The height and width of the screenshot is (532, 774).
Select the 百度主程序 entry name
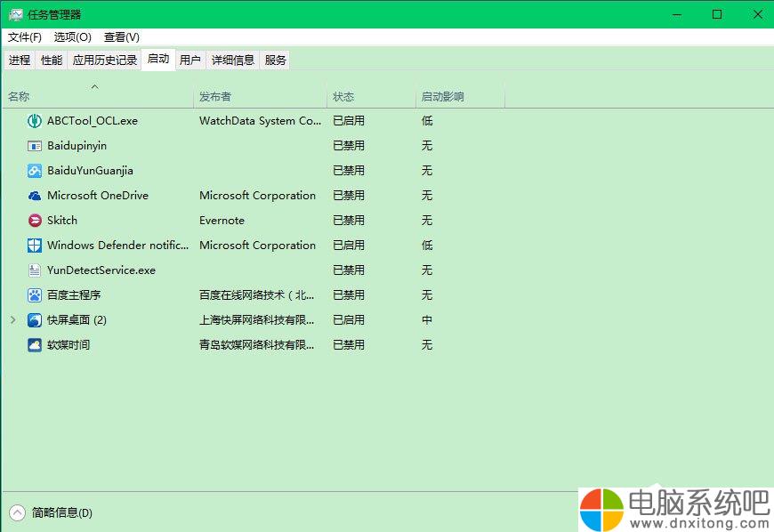click(x=74, y=295)
